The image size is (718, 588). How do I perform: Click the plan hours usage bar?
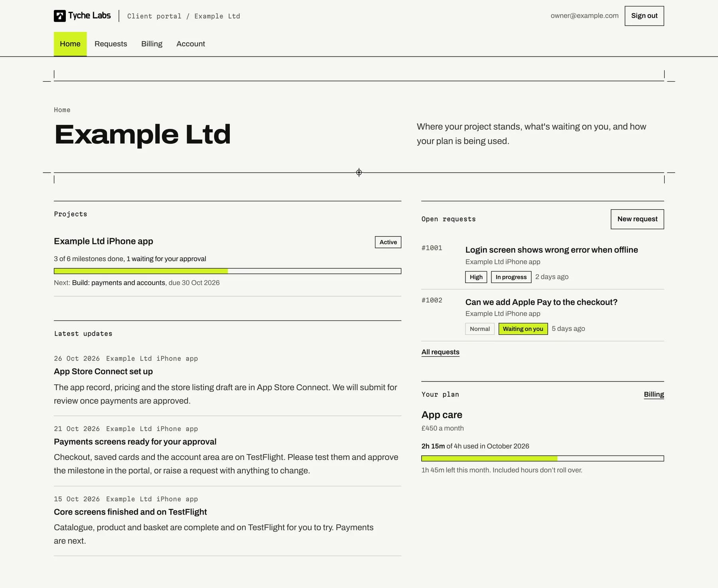tap(542, 458)
